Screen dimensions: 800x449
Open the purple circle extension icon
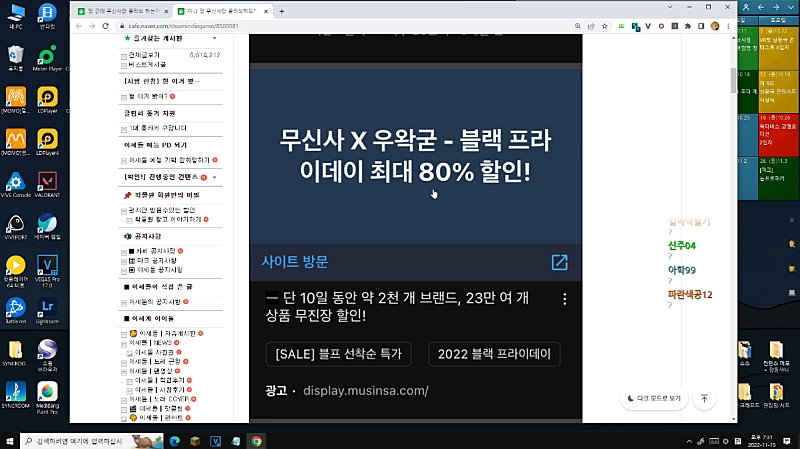pyautogui.click(x=661, y=26)
